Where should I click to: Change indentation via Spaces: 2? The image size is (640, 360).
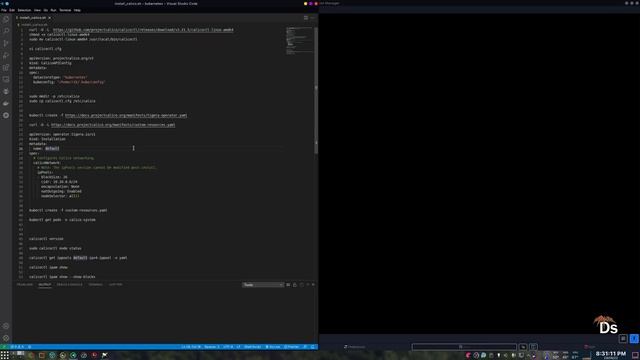211,347
